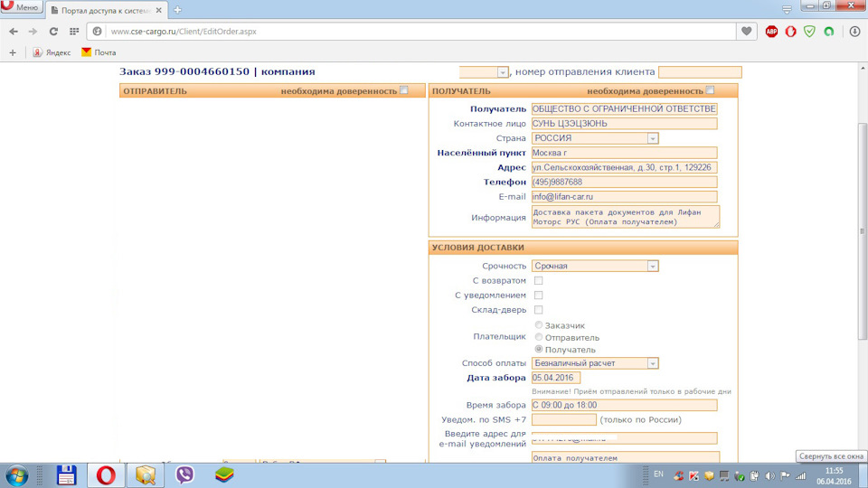Click the Opera taskbar button

tap(106, 476)
